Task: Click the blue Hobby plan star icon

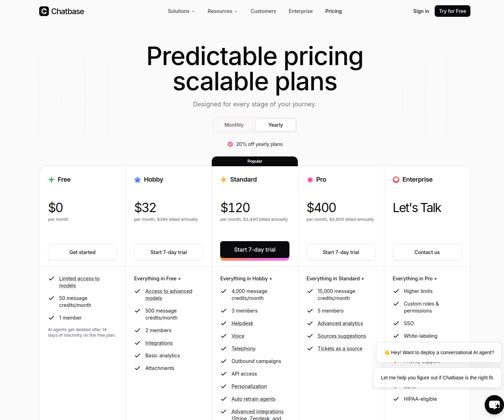Action: pos(138,180)
